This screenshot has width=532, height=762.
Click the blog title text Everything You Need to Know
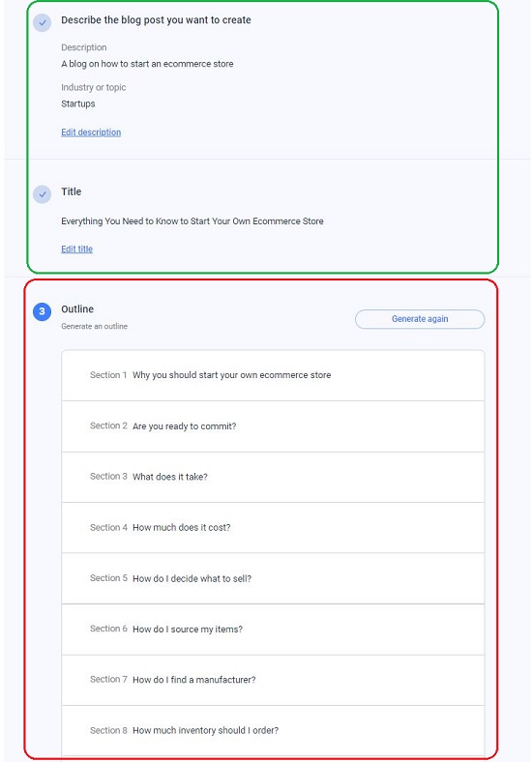point(192,221)
